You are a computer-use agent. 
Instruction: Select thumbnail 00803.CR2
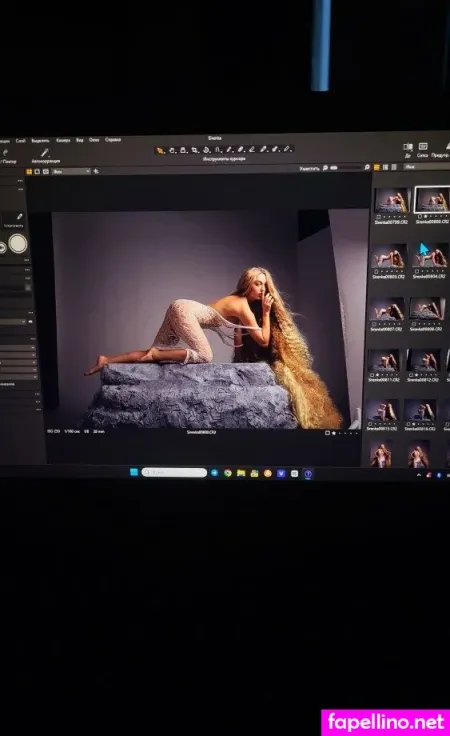click(389, 256)
